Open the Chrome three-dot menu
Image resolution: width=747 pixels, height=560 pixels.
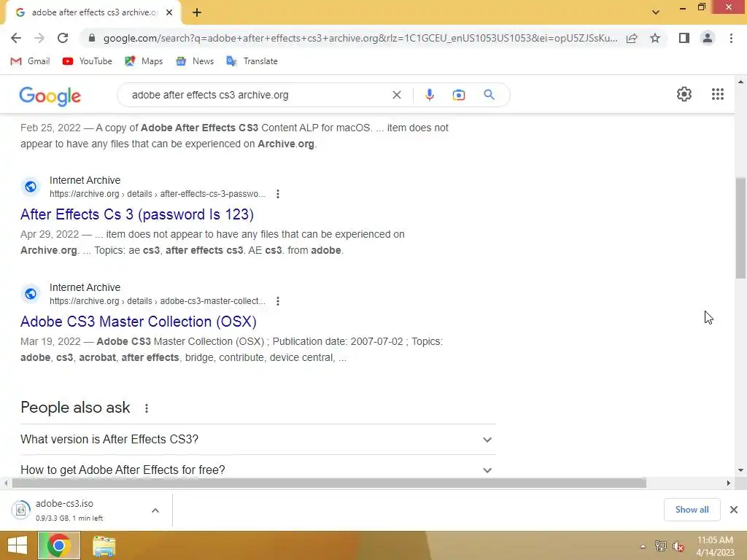[731, 38]
